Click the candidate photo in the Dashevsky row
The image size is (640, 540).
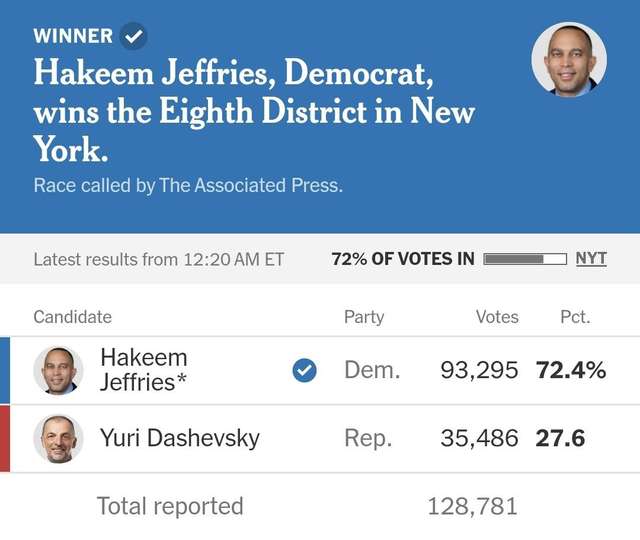point(58,438)
